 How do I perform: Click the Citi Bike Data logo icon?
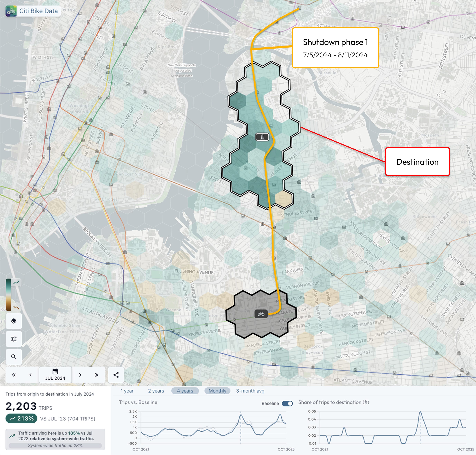[x=11, y=11]
